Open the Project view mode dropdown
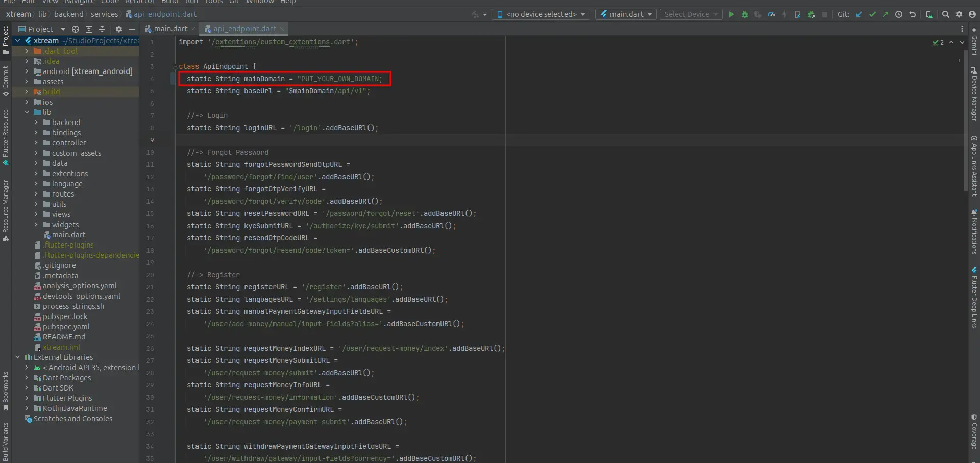This screenshot has height=463, width=980. pyautogui.click(x=42, y=29)
